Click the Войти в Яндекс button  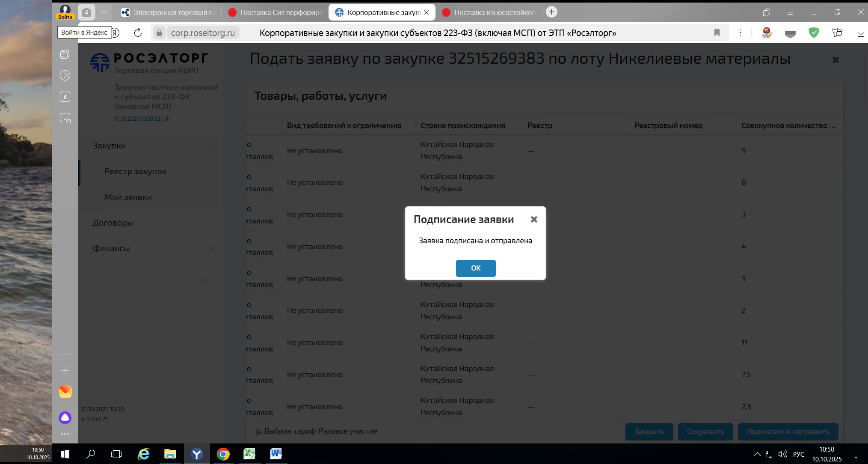click(84, 33)
